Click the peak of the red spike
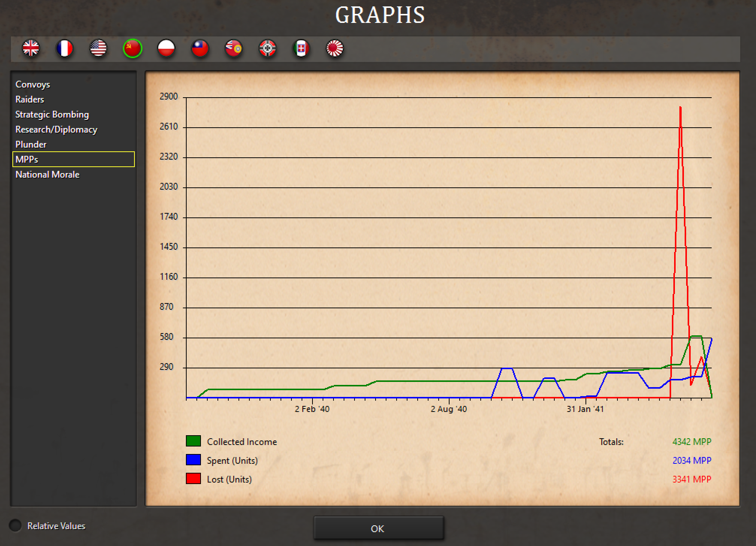Viewport: 756px width, 546px height. (680, 108)
